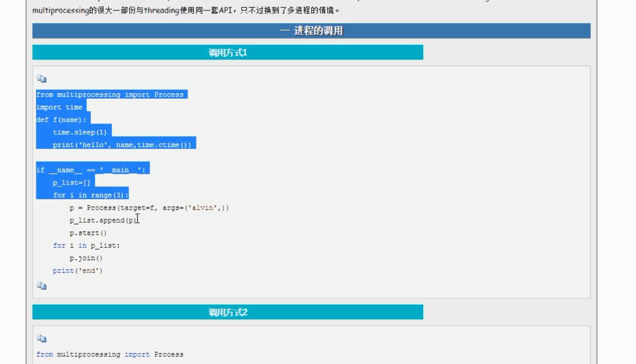The height and width of the screenshot is (364, 636).
Task: Click the line 'from multiprocessing import Process' in first block
Action: 110,94
